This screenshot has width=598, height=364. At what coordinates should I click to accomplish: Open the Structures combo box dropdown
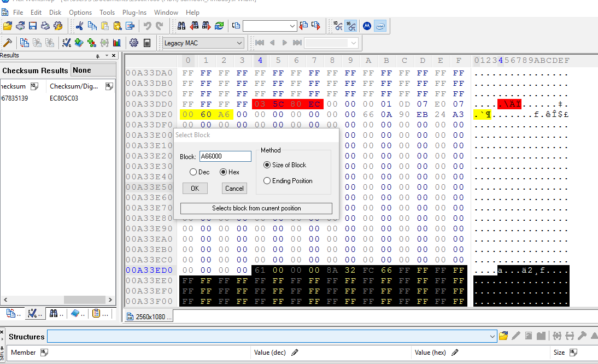coord(492,336)
